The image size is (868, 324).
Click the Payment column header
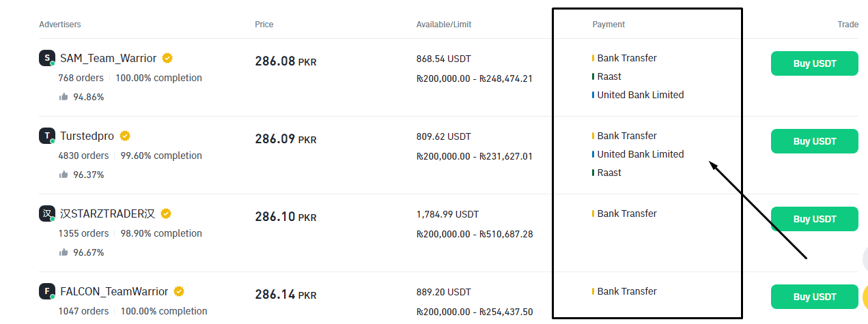608,25
